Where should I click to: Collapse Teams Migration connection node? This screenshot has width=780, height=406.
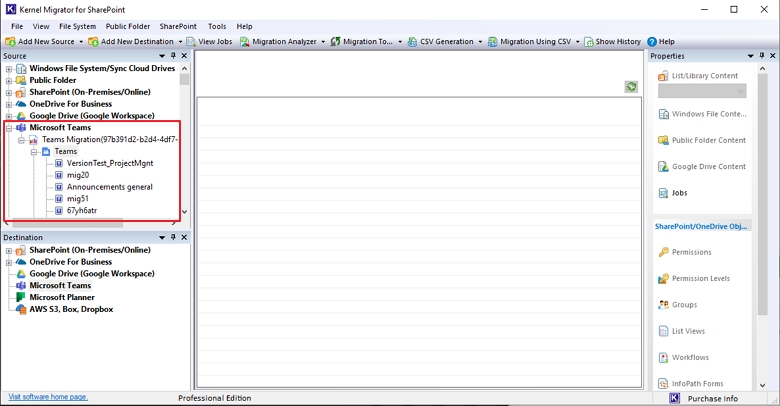[21, 140]
